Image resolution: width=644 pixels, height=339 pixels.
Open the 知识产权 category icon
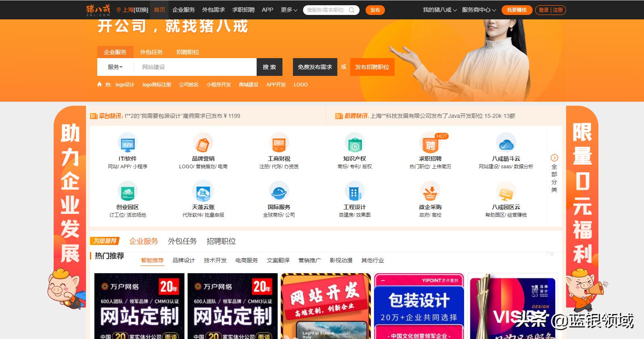pyautogui.click(x=355, y=143)
